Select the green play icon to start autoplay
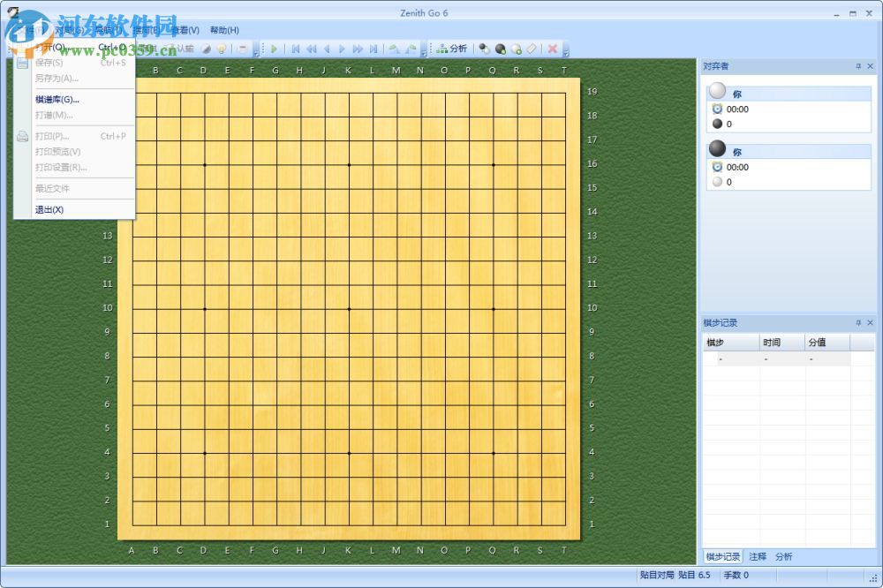The image size is (883, 588). (x=274, y=49)
